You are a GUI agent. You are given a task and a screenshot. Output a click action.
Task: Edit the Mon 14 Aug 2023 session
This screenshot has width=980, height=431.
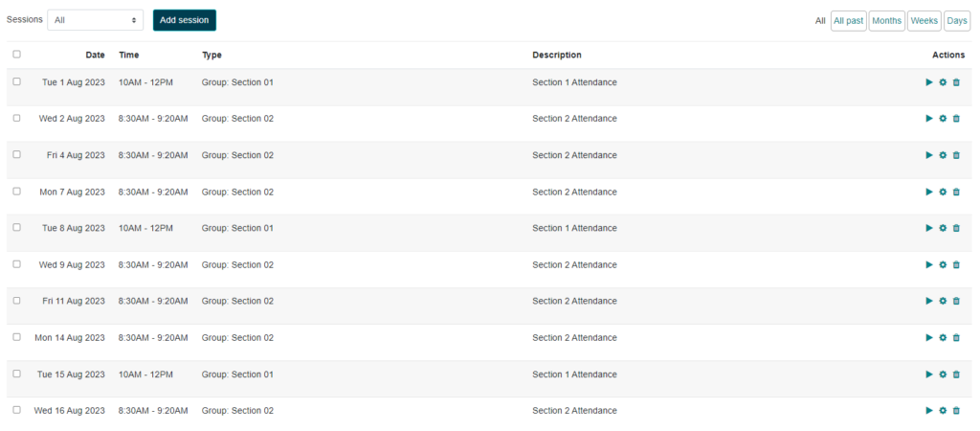tap(943, 337)
